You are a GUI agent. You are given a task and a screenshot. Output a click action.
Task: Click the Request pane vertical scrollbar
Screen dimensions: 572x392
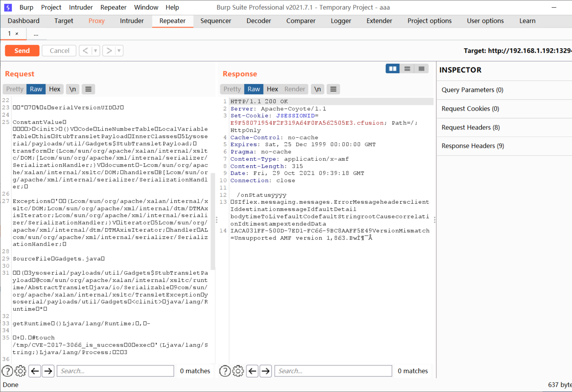213,221
